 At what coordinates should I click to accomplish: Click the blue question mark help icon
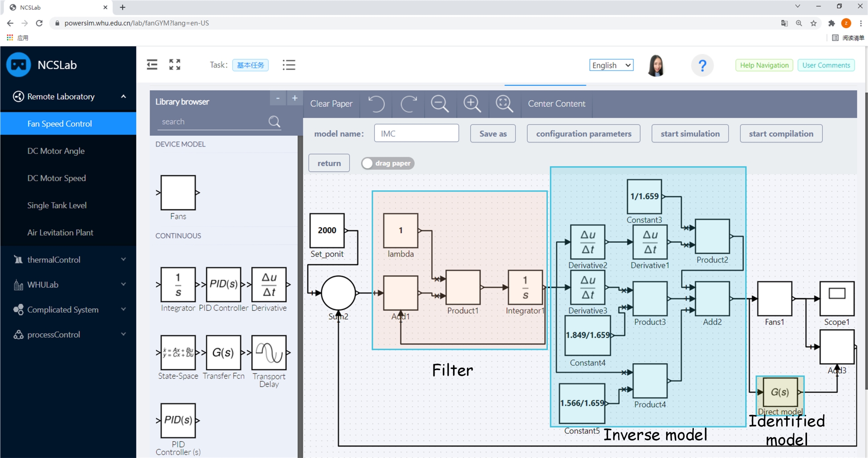coord(702,65)
